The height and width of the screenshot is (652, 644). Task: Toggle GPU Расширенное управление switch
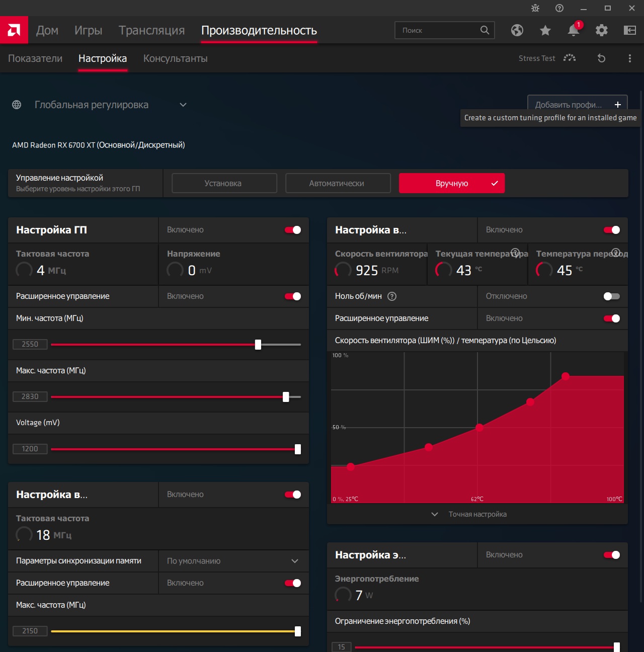click(x=293, y=296)
